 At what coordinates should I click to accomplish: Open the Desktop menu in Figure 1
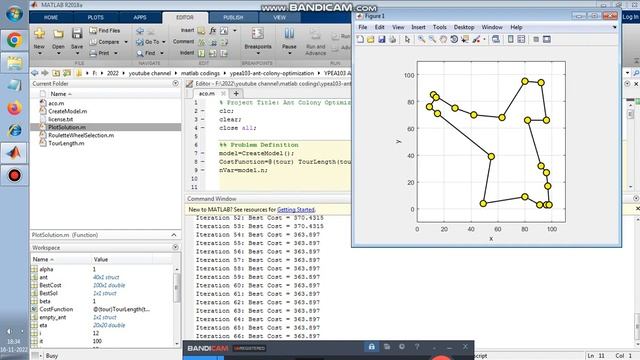(464, 27)
